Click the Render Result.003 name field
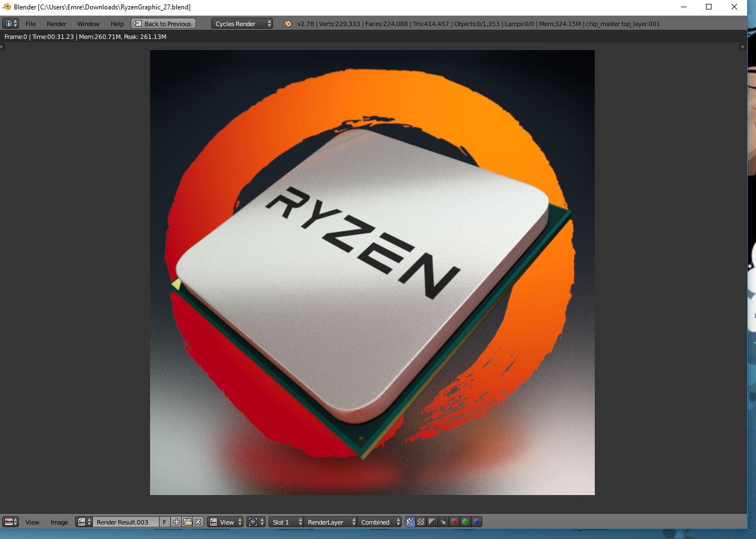Screen dimensions: 756x539 [126, 522]
